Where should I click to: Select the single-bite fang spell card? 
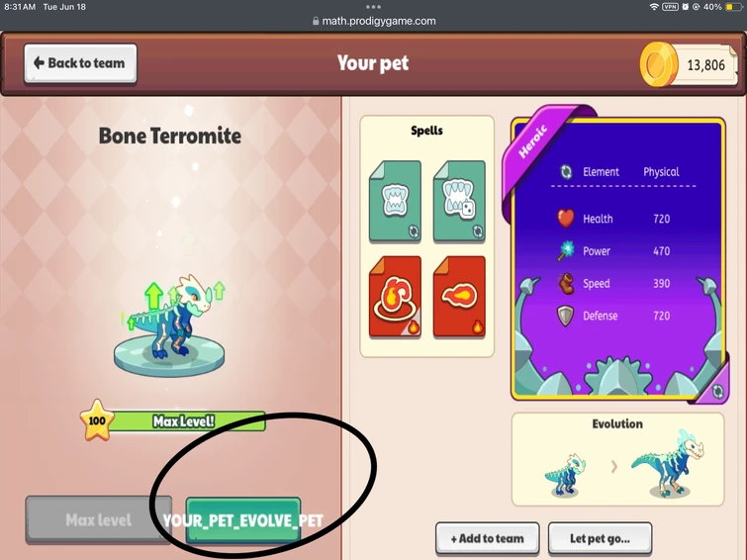pyautogui.click(x=395, y=201)
